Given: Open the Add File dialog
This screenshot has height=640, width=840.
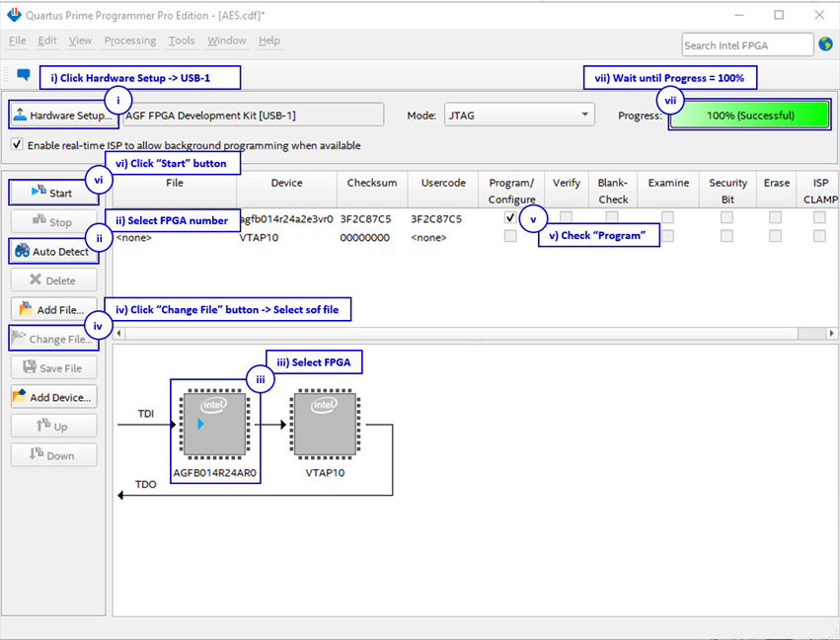Looking at the screenshot, I should click(54, 309).
